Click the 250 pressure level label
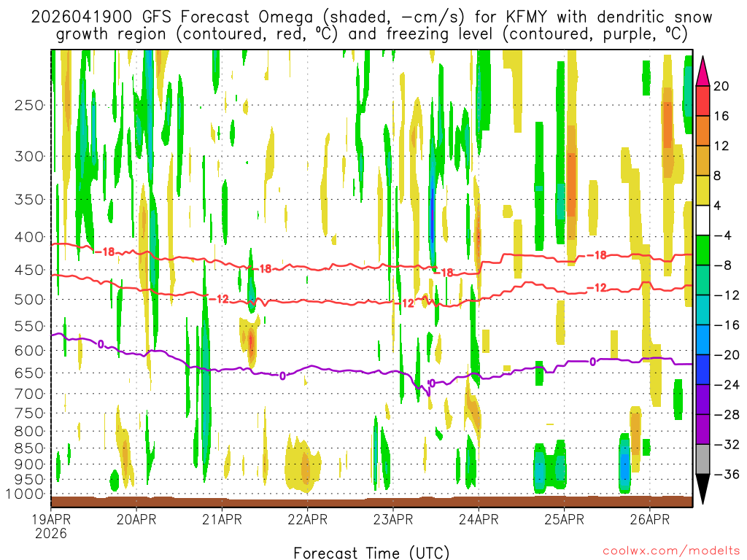 [29, 105]
